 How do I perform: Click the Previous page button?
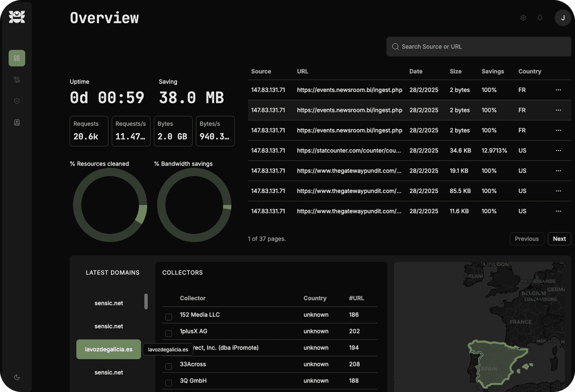526,239
